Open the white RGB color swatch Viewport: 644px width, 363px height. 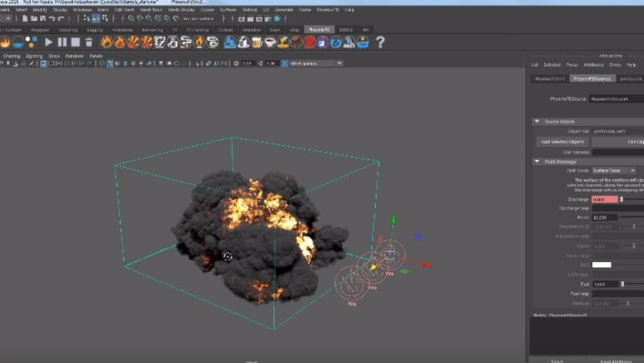pyautogui.click(x=602, y=265)
